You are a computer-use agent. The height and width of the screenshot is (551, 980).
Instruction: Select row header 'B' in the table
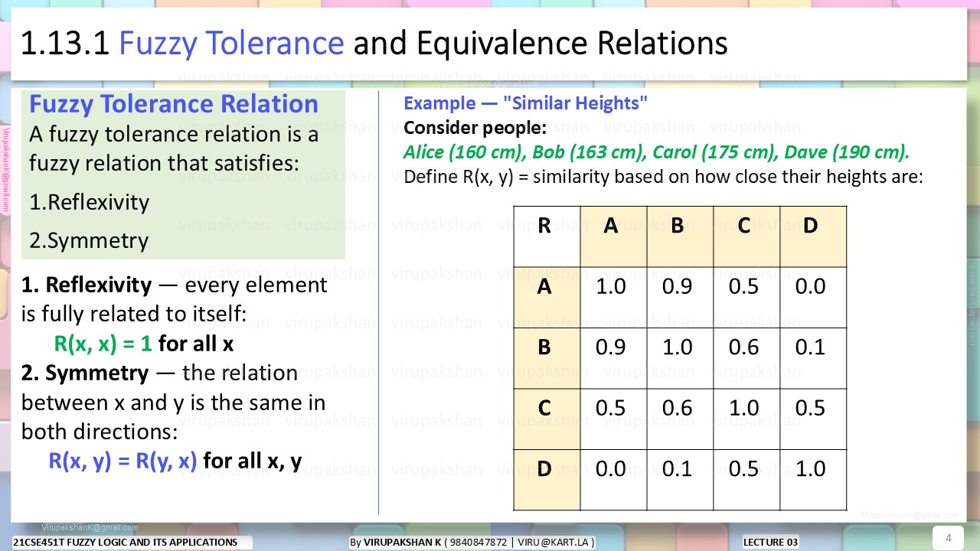[547, 358]
